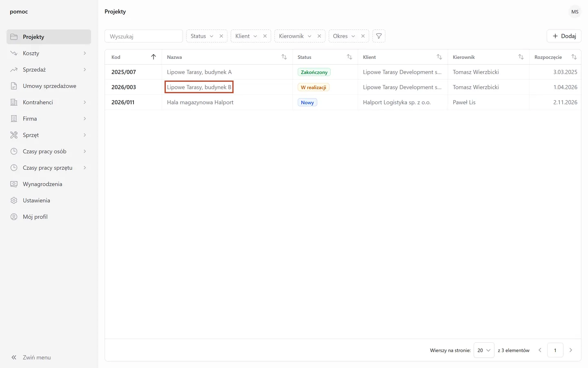Viewport: 588px width, 368px height.
Task: Expand the Sprzedaż submenu chevron
Action: pyautogui.click(x=85, y=70)
